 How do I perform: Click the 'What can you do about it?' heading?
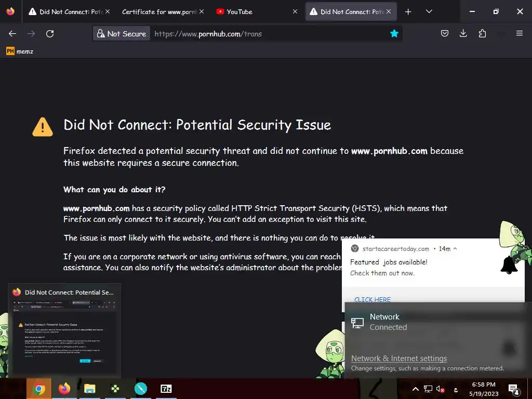[x=114, y=189]
